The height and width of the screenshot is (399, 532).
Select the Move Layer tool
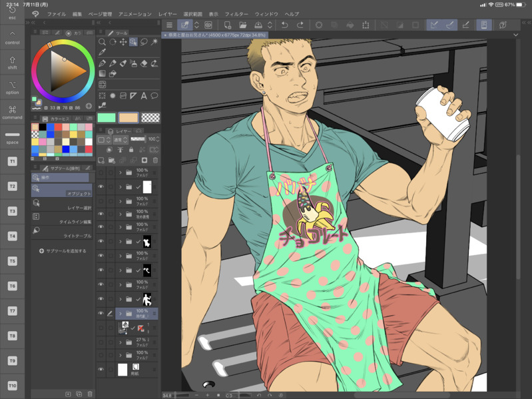123,42
